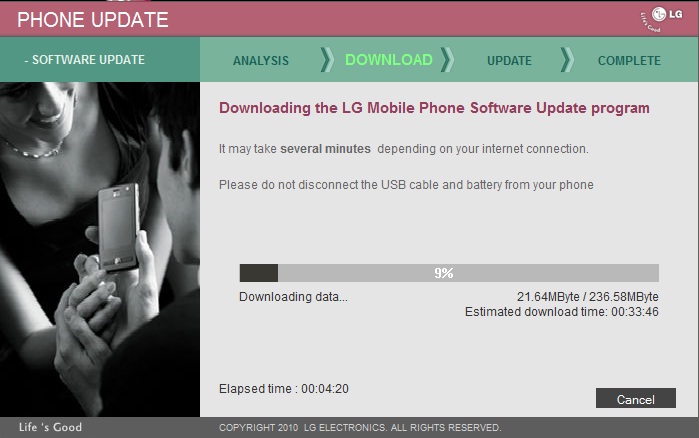Screen dimensions: 699x438
Task: Select the DOWNLOAD step tab
Action: 389,60
